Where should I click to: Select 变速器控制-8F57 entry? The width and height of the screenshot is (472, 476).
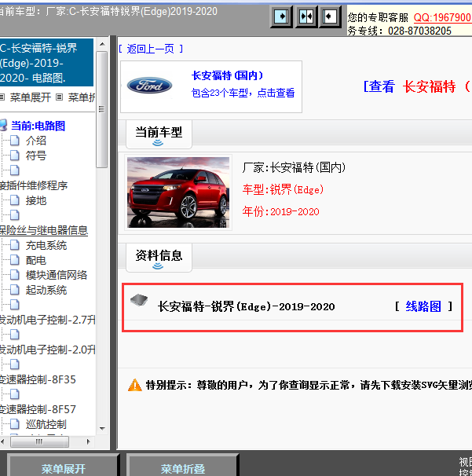coord(38,409)
